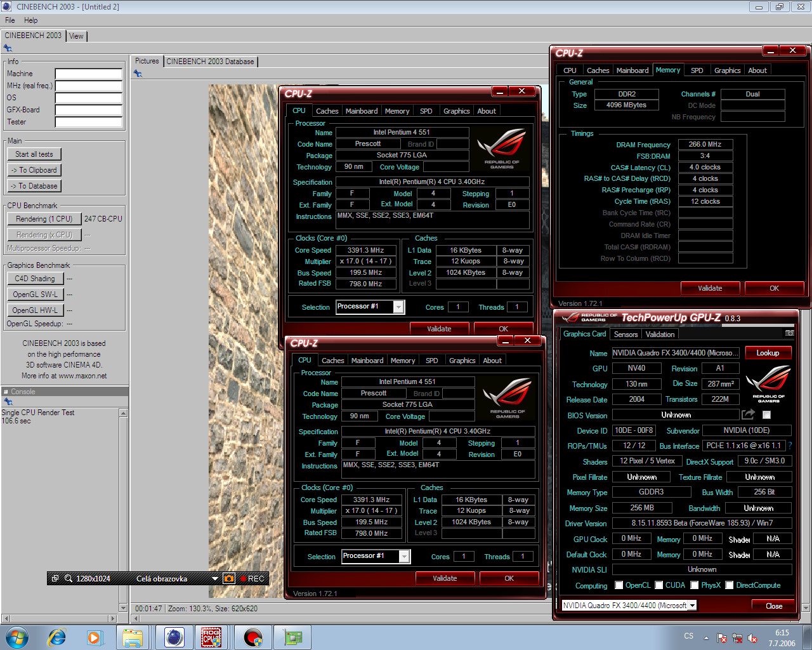812x650 pixels.
Task: Open the Celá obrazovka dropdown arrow
Action: click(215, 578)
